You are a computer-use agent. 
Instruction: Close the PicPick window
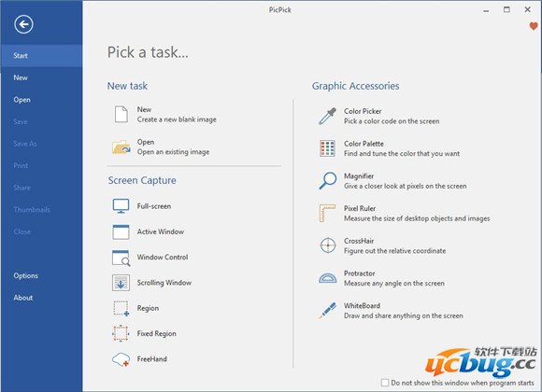pos(527,9)
